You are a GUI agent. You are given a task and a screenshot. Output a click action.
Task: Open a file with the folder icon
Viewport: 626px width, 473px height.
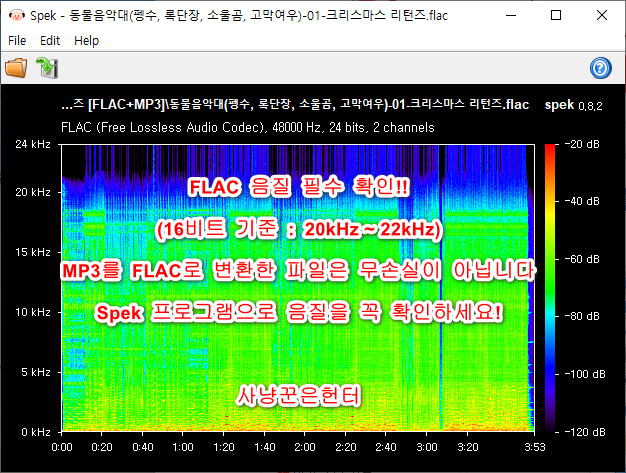(16, 67)
